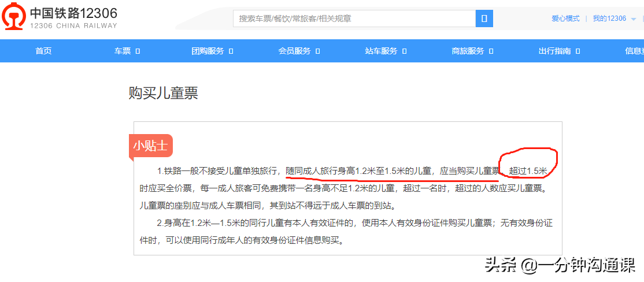Go to the 首页 navigation item
The image size is (644, 282).
pyautogui.click(x=43, y=51)
